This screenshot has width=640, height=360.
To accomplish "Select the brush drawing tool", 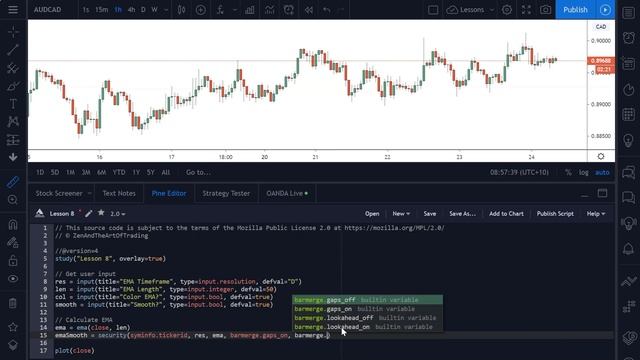I will click(x=13, y=86).
